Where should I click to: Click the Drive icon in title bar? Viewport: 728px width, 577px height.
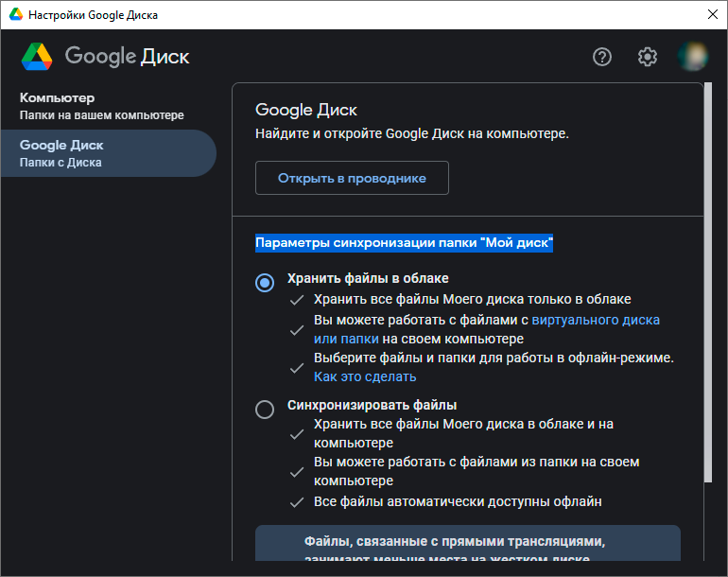(16, 14)
